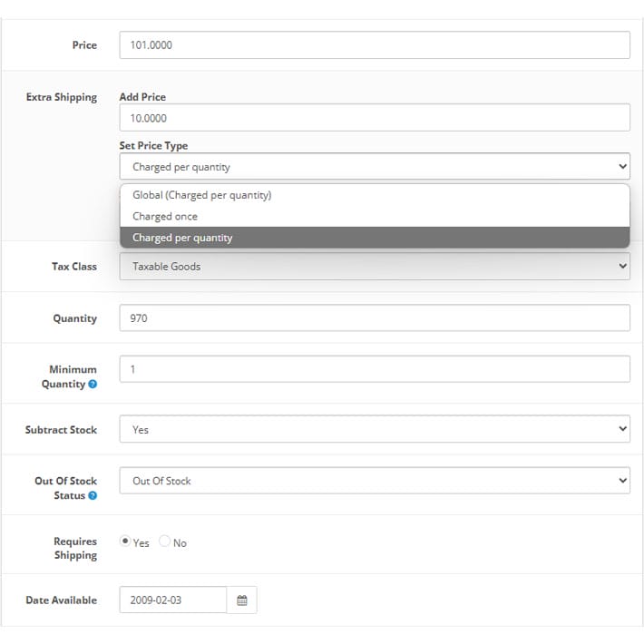The width and height of the screenshot is (644, 644).
Task: Select Yes for Requires Shipping
Action: coord(125,541)
